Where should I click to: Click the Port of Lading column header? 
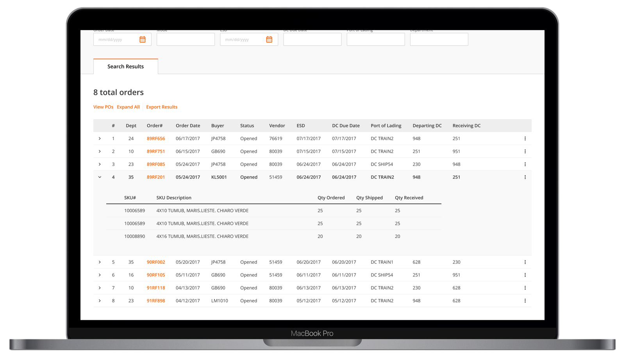pyautogui.click(x=386, y=126)
